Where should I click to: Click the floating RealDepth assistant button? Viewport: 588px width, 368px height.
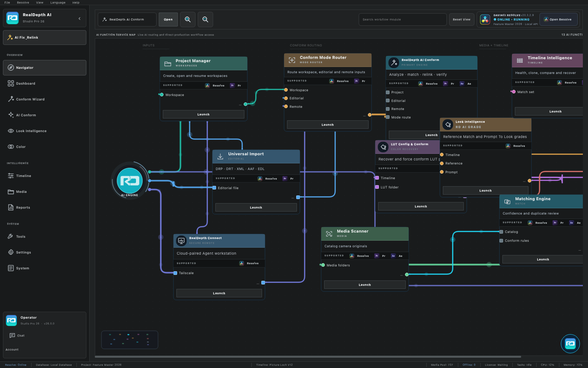[570, 344]
